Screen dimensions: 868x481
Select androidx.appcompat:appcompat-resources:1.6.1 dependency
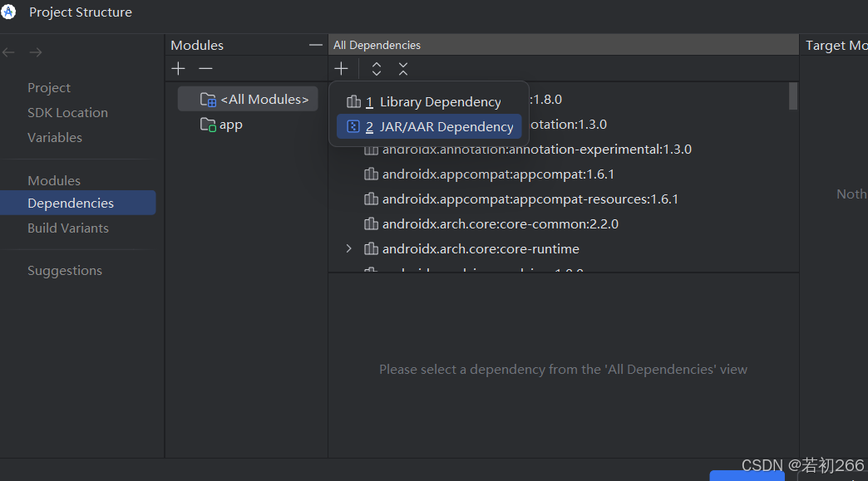tap(530, 199)
